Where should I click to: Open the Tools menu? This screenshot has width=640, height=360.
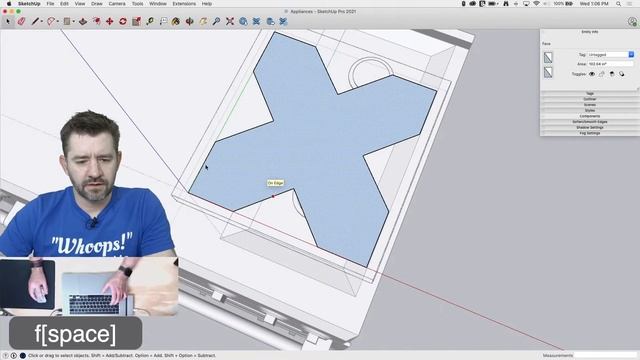tap(138, 4)
